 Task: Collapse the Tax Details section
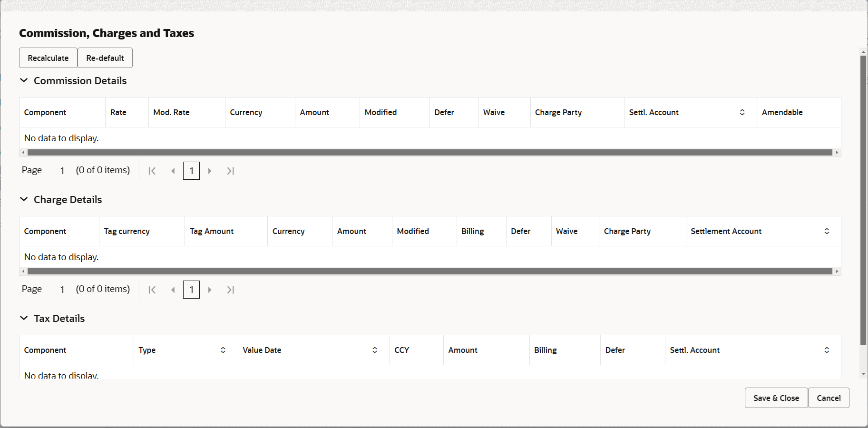[x=24, y=318]
